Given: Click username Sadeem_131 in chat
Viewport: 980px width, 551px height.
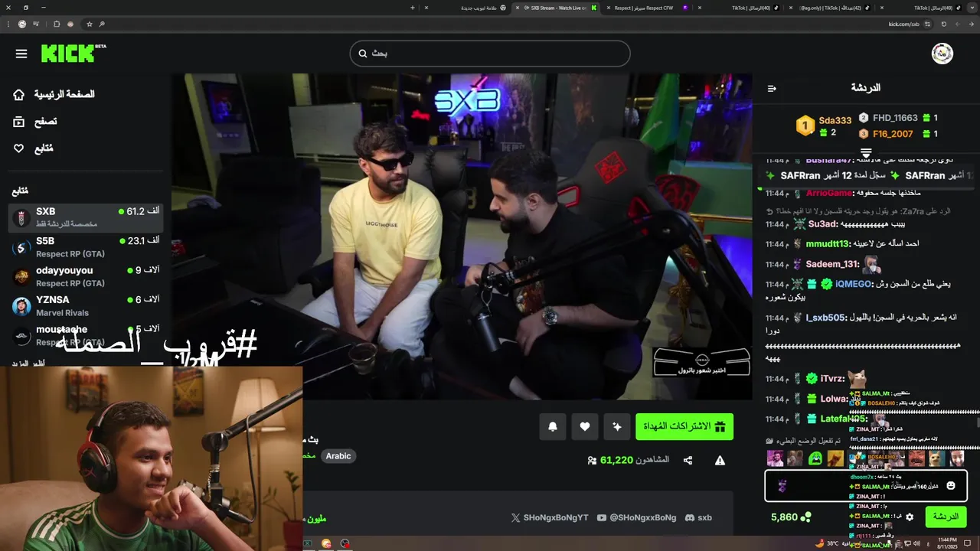Looking at the screenshot, I should click(x=831, y=264).
